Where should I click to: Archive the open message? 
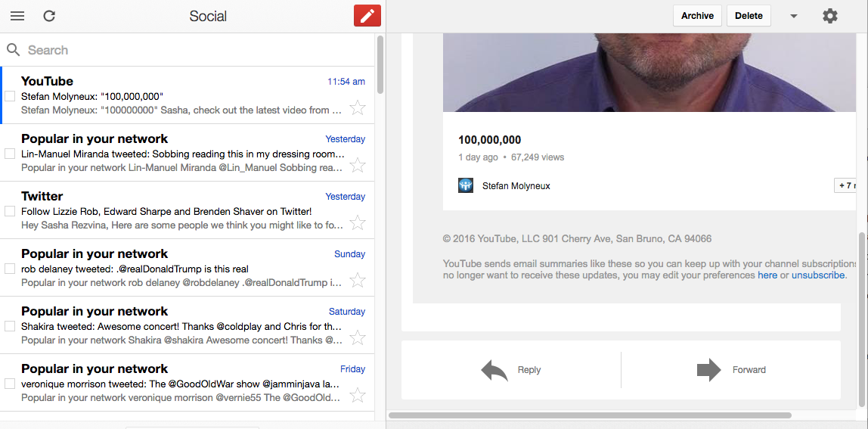tap(697, 16)
